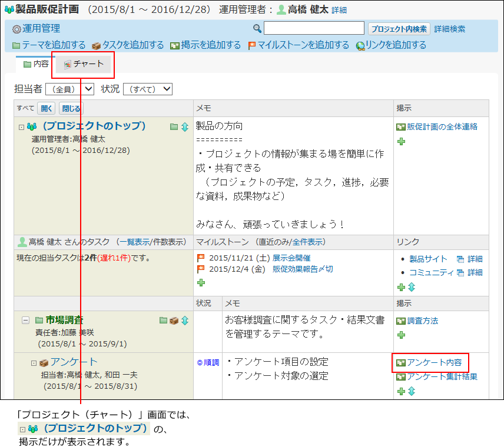The image size is (504, 447).
Task: Click the new-window icon beside コミュニティ
Action: coord(460,273)
